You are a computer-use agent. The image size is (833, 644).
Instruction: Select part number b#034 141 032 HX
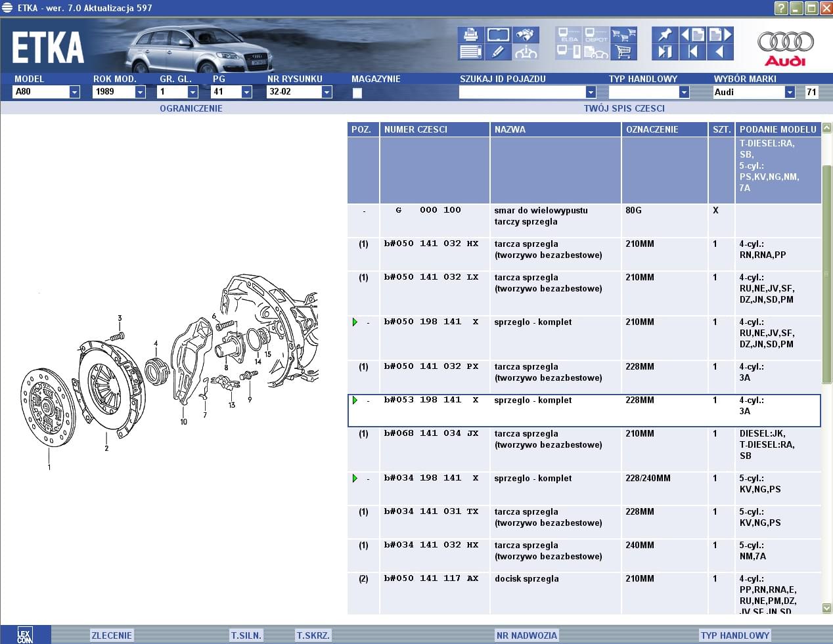click(x=431, y=545)
